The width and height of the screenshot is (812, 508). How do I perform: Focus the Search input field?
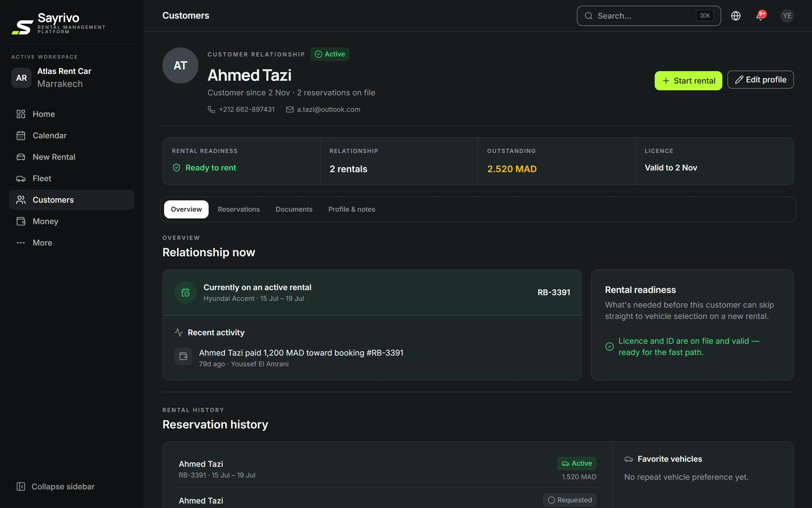tap(648, 16)
